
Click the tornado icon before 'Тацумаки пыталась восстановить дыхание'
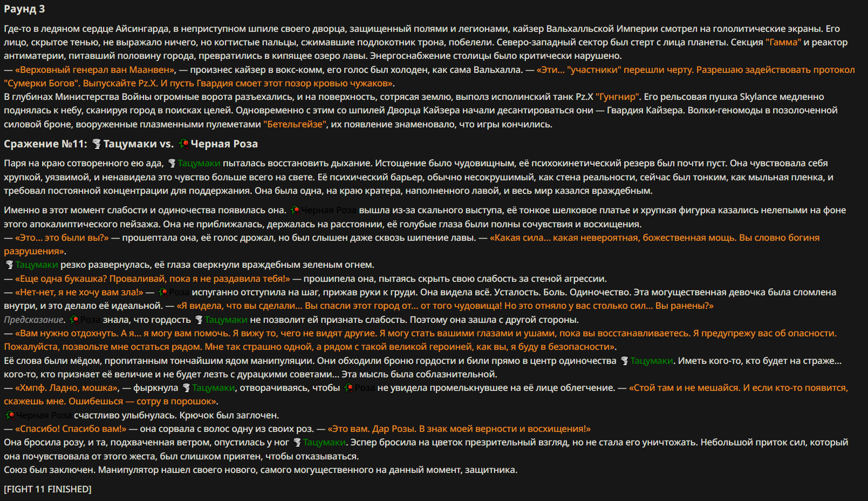[x=172, y=163]
